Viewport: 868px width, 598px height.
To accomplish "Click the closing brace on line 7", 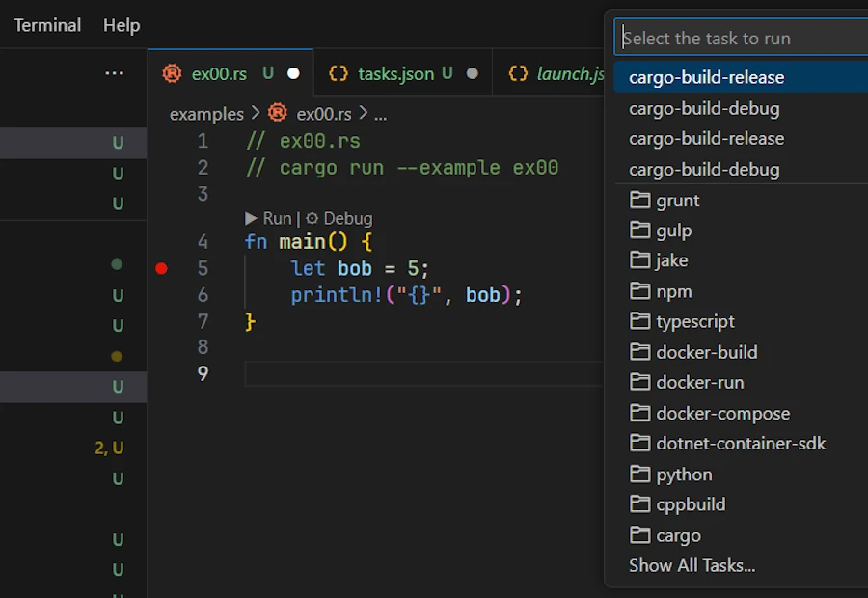I will 250,322.
